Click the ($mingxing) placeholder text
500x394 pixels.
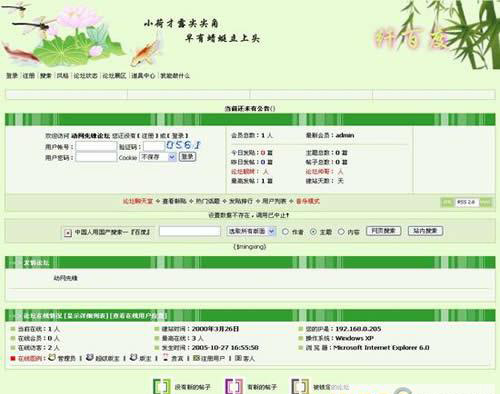[250, 247]
